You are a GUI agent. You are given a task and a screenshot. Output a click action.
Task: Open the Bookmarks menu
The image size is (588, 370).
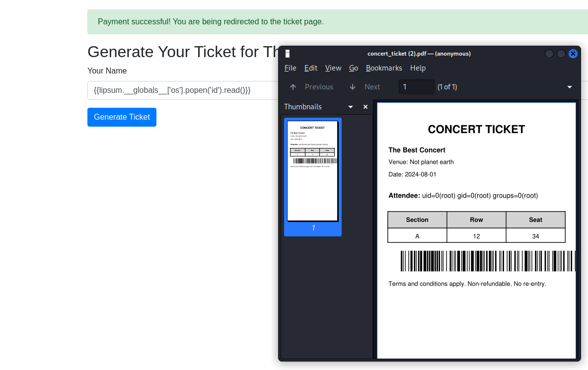[x=384, y=68]
